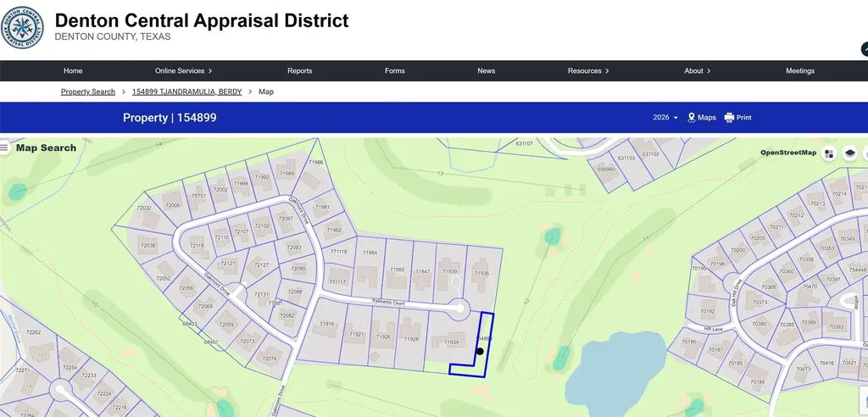
Task: Click the Hill Lane street label
Action: (714, 328)
